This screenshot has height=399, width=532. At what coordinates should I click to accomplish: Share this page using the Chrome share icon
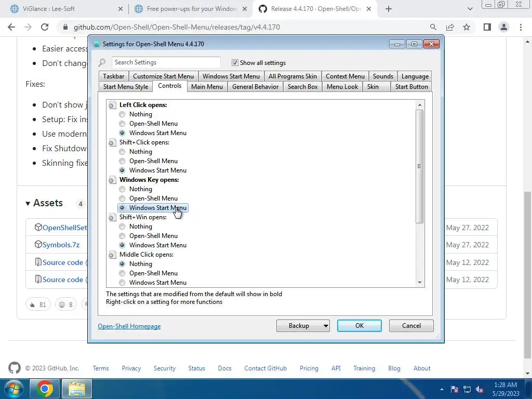(450, 27)
